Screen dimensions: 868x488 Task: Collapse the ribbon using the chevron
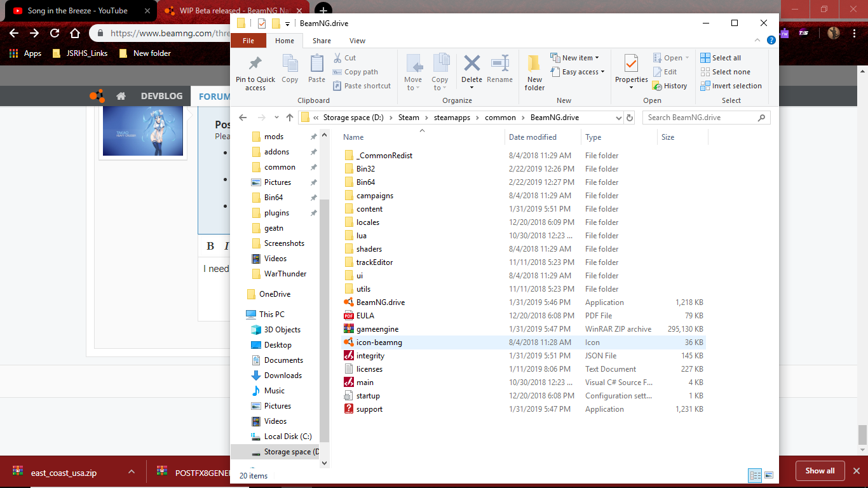756,40
